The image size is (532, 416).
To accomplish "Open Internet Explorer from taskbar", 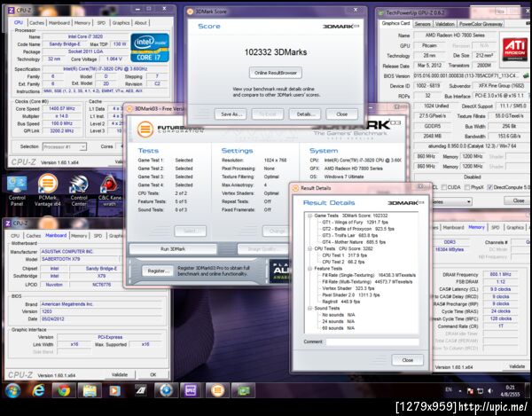I will [39, 389].
